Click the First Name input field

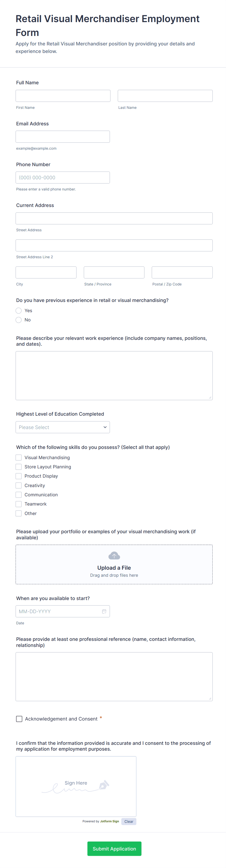coord(63,96)
